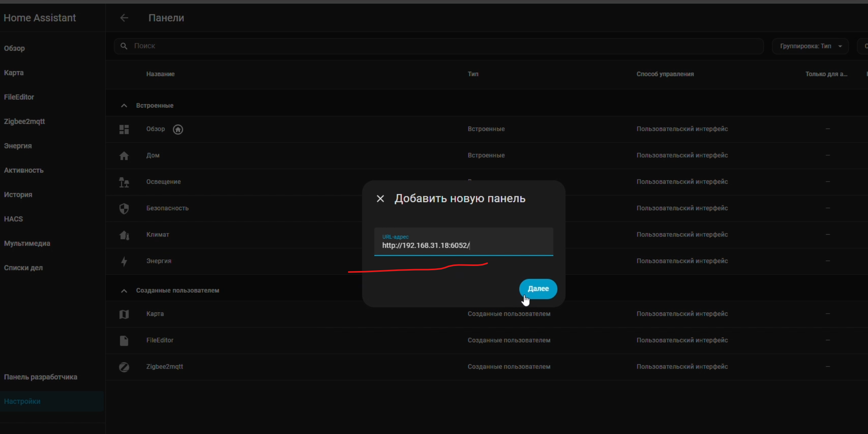The image size is (868, 434).
Task: Click the Энергия lightning bolt icon
Action: (124, 261)
